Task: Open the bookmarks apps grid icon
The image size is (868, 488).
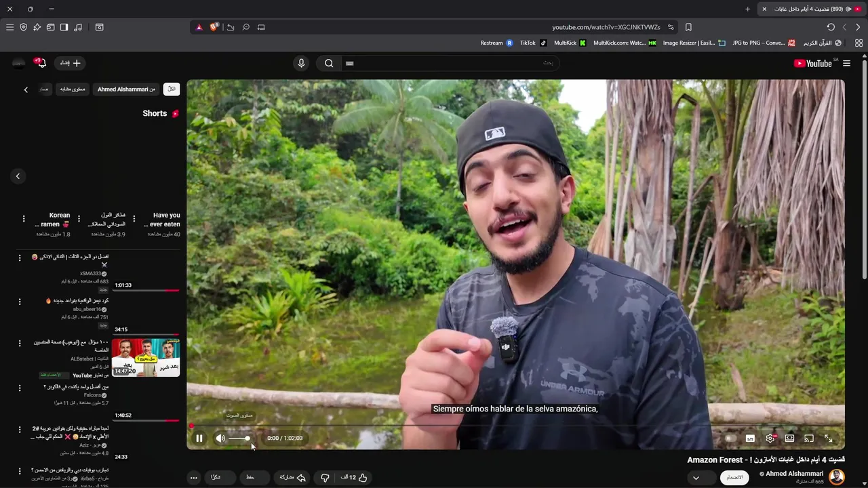Action: tap(859, 43)
